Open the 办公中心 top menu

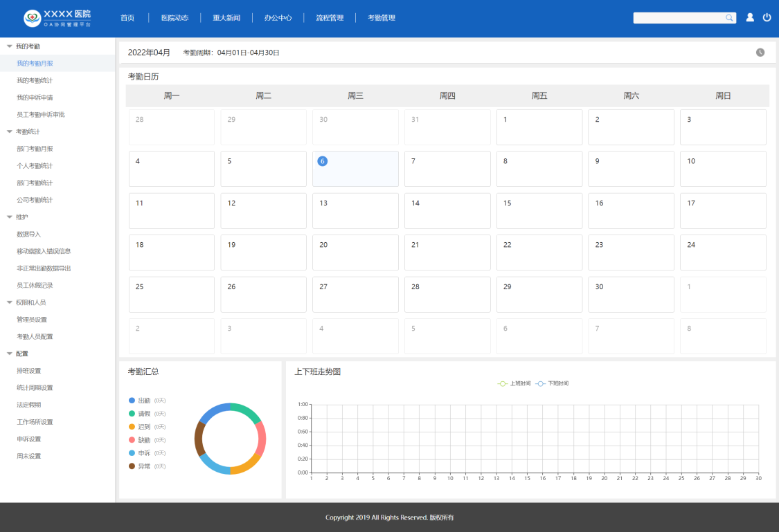coord(278,18)
